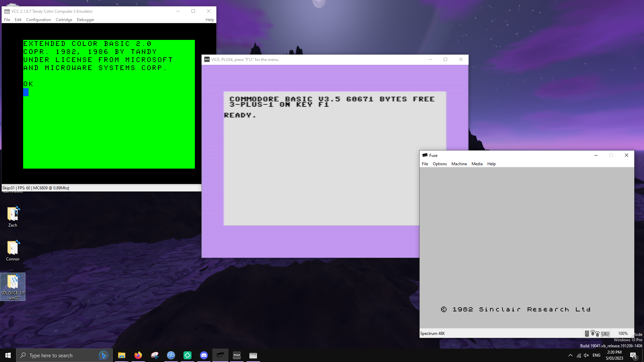
Task: Click the ENG language indicator
Action: [x=596, y=355]
